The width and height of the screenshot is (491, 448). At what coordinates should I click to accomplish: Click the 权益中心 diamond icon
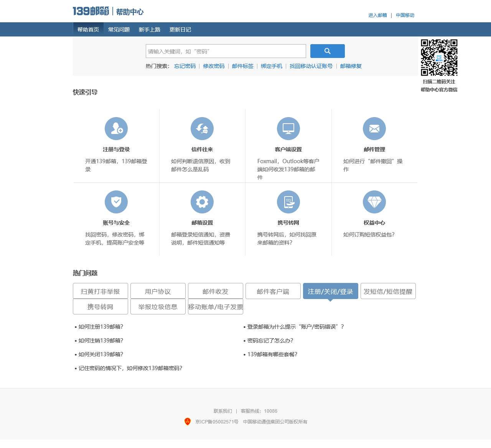374,202
